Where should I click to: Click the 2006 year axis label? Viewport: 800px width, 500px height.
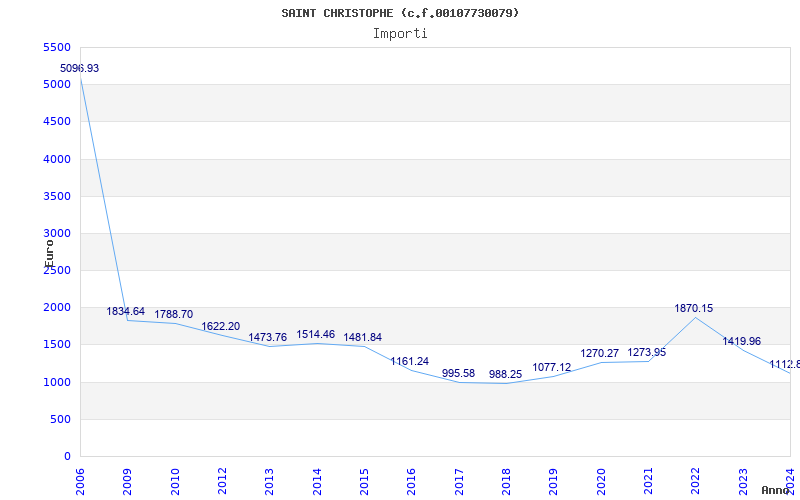80,481
